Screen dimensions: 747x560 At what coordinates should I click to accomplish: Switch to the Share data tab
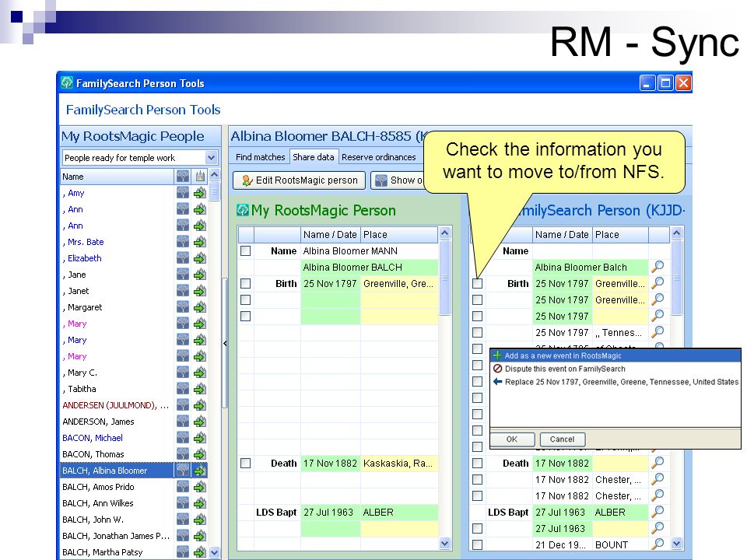coord(314,157)
